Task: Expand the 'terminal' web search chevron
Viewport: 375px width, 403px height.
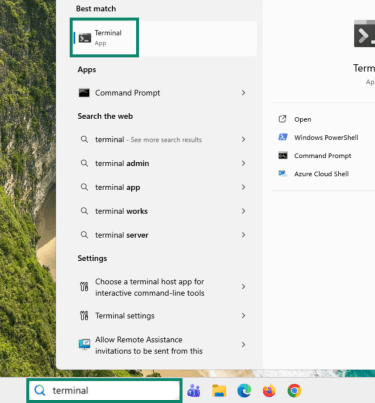Action: 243,139
